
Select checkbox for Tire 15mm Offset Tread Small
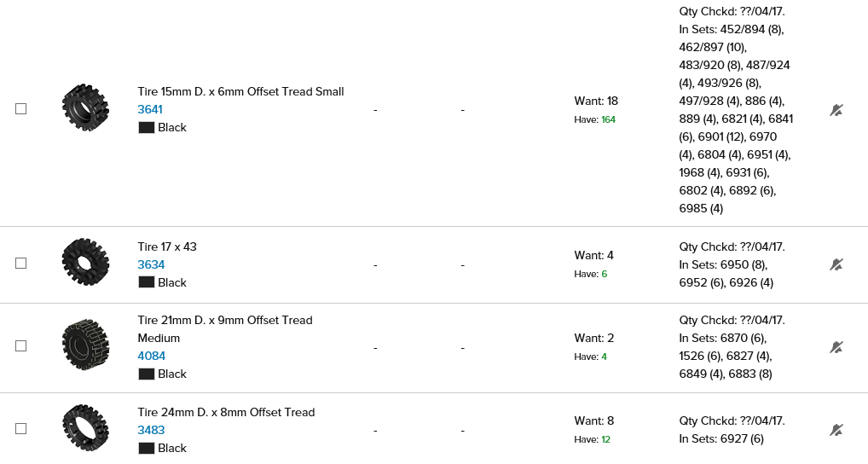point(21,109)
